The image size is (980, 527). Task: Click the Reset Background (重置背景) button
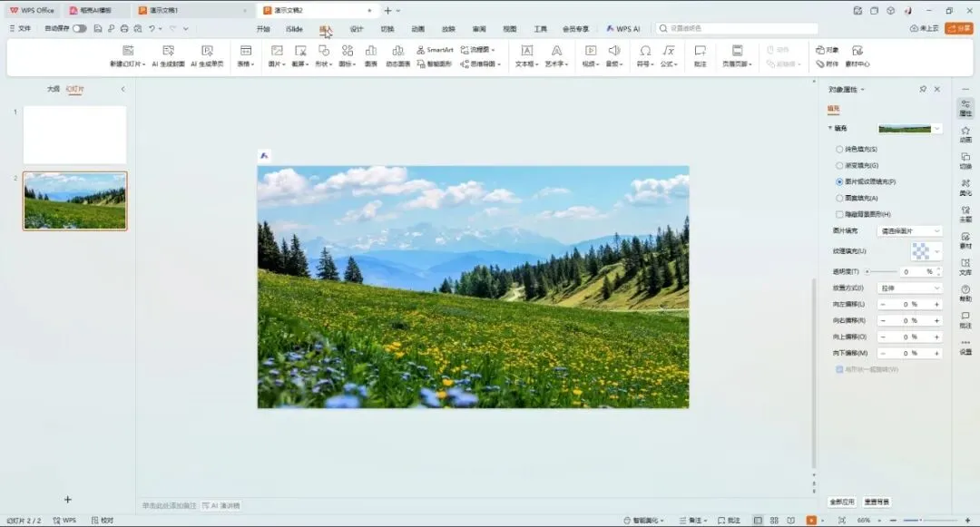click(x=877, y=502)
